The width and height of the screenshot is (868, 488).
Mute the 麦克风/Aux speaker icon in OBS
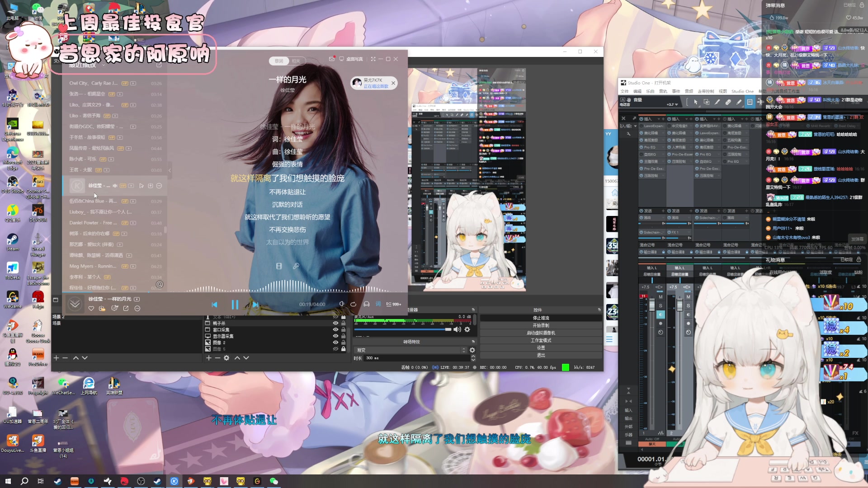[458, 329]
